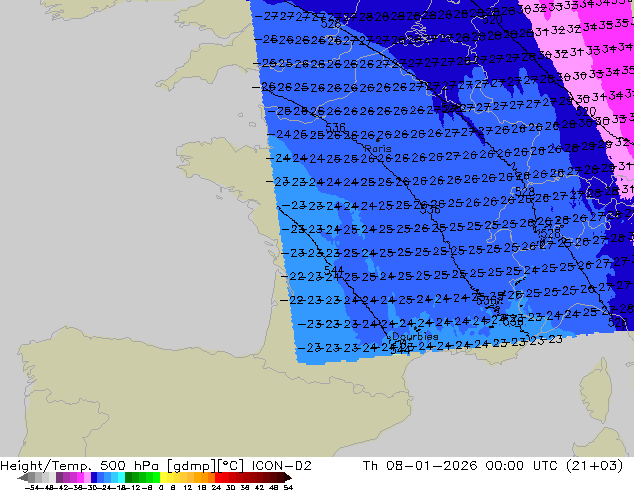The image size is (634, 490).
Task: Select the cyan legend swatch above -18
Action: tap(121, 477)
